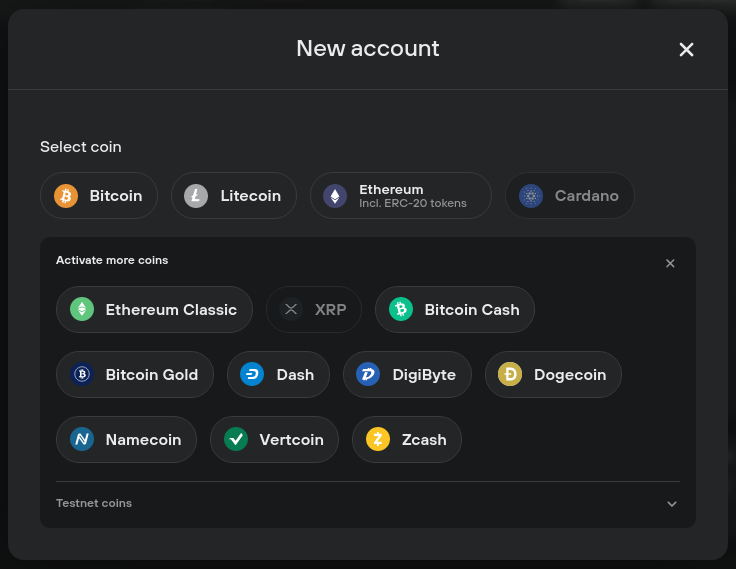Click the yellow Zcash logo icon
Viewport: 736px width, 569px height.
click(378, 439)
